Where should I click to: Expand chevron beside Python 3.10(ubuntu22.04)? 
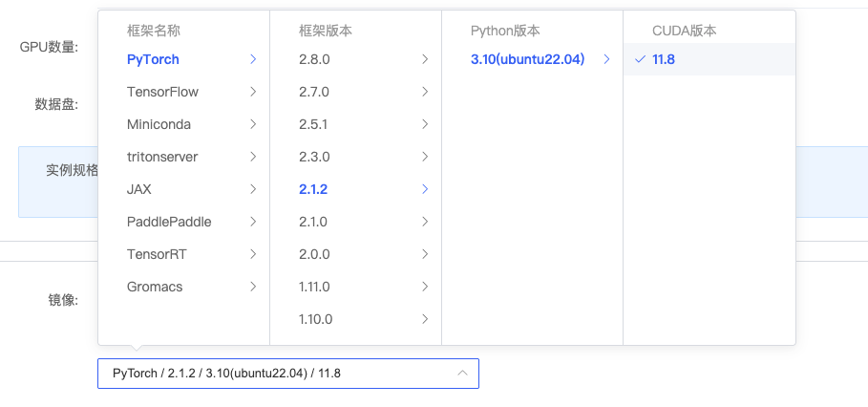(x=606, y=59)
